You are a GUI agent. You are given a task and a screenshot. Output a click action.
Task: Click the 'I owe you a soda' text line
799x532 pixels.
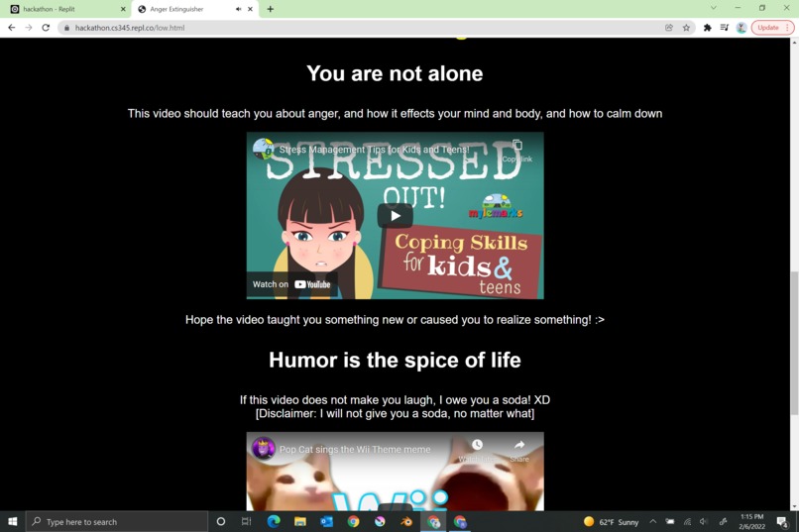tap(395, 399)
